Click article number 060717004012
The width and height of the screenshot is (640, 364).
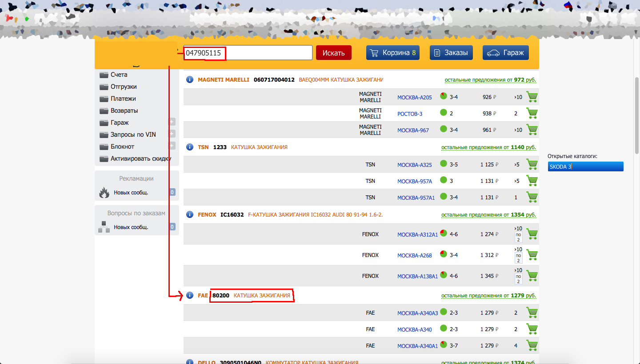point(274,80)
